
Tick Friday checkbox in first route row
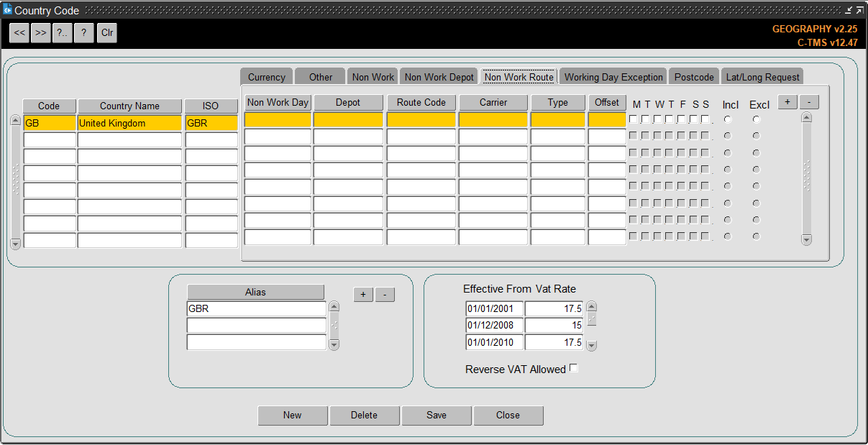(x=681, y=119)
